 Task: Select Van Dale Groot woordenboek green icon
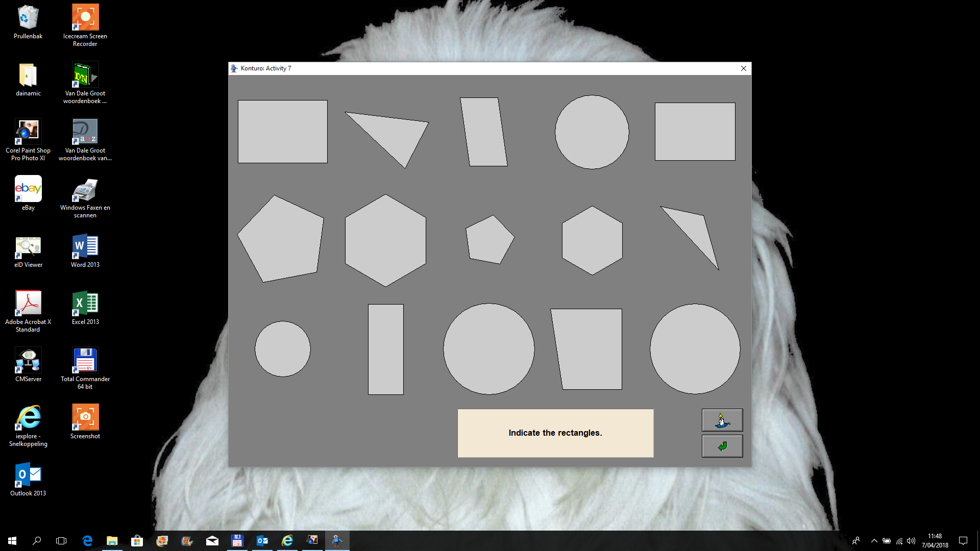pyautogui.click(x=85, y=83)
